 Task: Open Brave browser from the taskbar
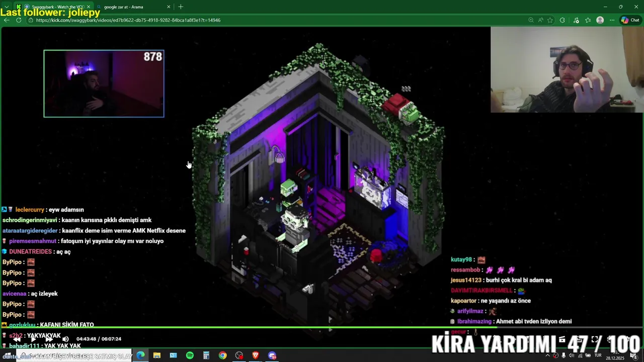click(x=256, y=355)
